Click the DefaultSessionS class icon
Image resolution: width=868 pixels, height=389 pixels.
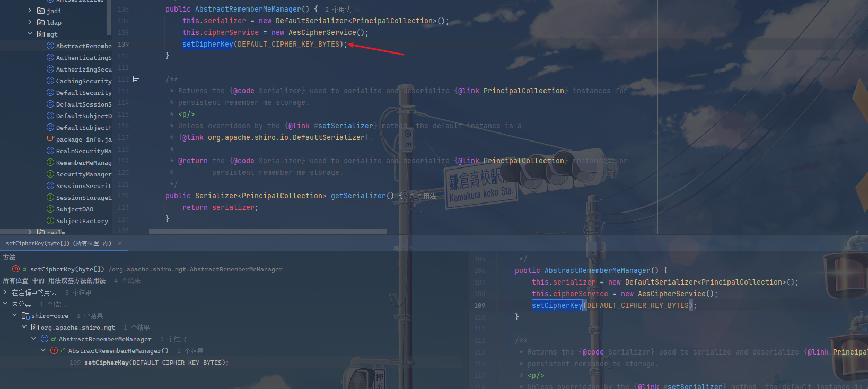pos(50,104)
